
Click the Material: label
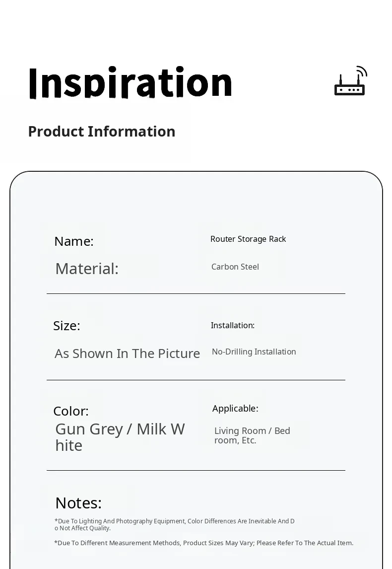pos(87,269)
